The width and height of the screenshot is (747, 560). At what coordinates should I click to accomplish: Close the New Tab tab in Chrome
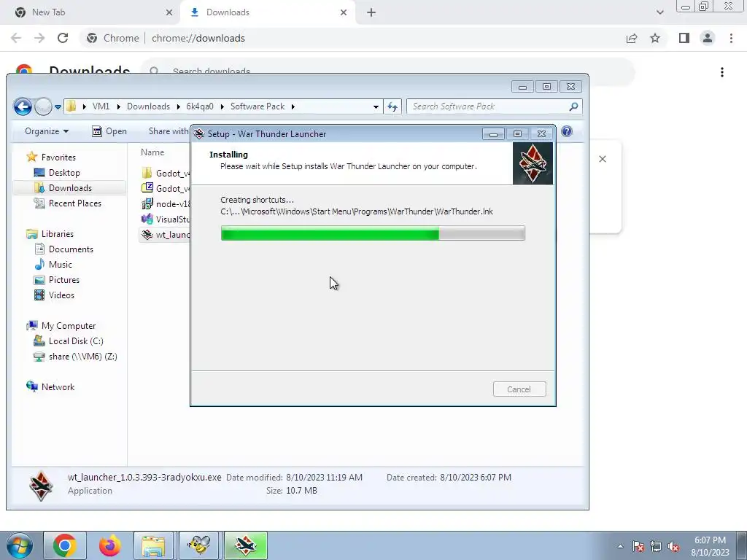(x=169, y=13)
